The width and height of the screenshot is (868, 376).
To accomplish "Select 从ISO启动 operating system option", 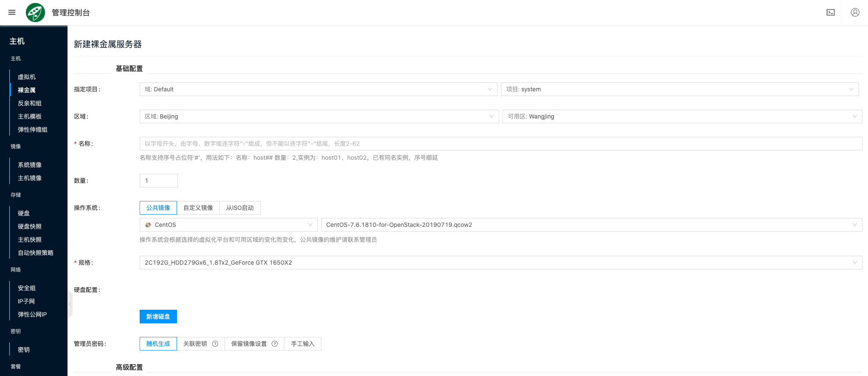I will click(240, 208).
